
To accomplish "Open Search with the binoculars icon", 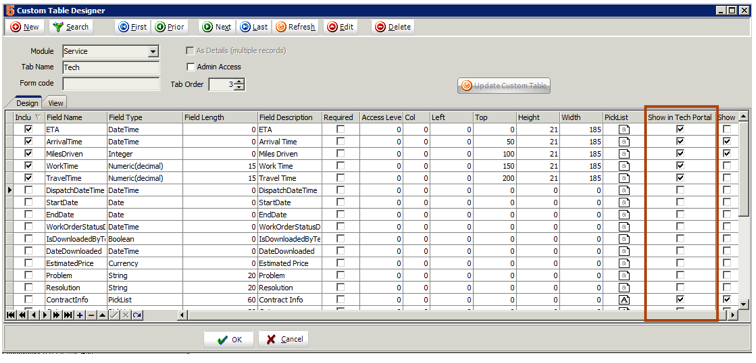I will (x=71, y=27).
